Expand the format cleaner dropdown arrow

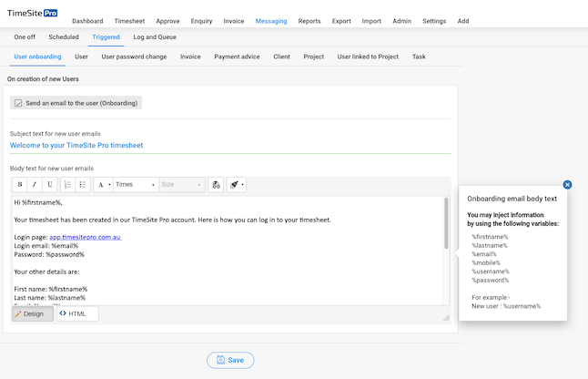tap(243, 185)
